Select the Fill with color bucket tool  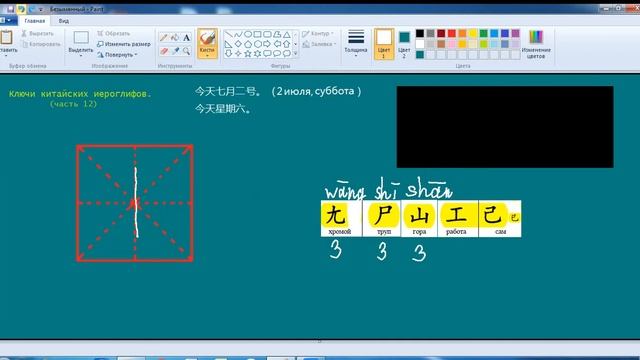tap(176, 38)
